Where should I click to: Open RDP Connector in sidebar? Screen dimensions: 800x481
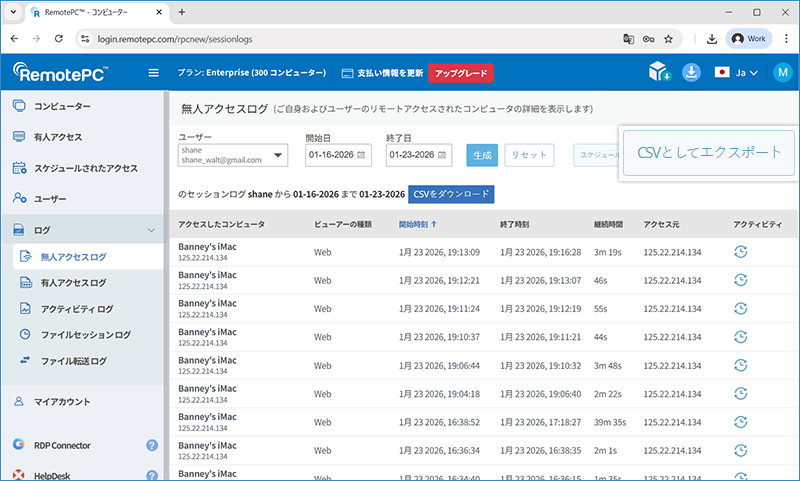coord(62,445)
